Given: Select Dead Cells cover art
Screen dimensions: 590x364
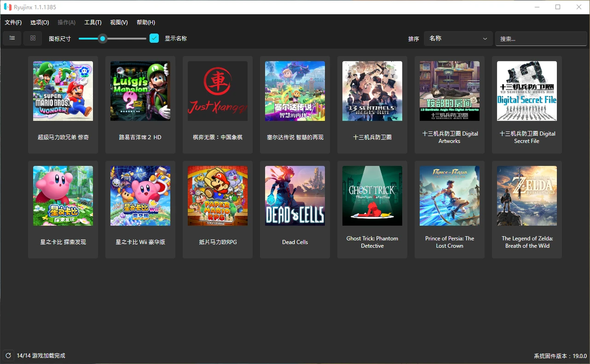Looking at the screenshot, I should click(x=295, y=196).
